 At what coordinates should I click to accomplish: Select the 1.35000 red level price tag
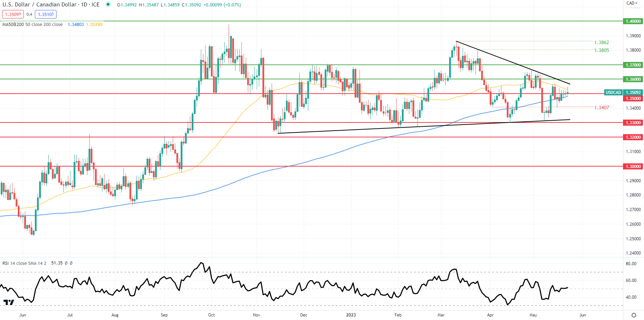point(633,99)
